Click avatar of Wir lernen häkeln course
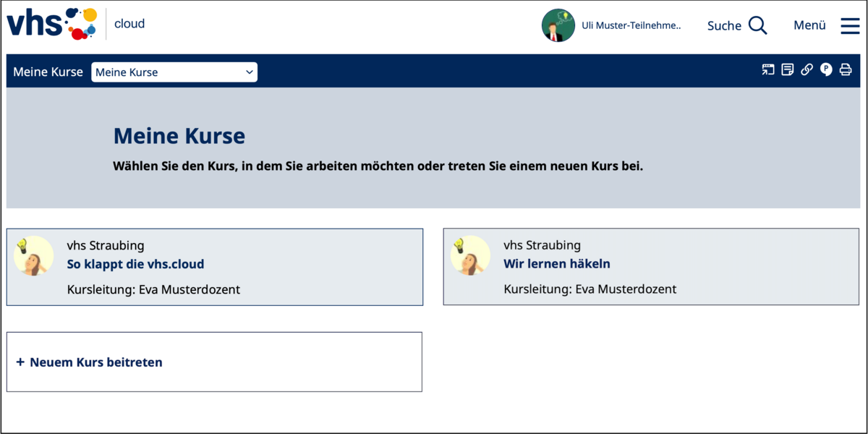This screenshot has height=434, width=868. (471, 255)
